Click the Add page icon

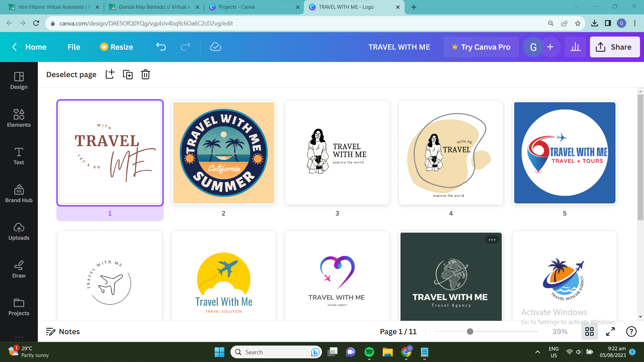click(110, 74)
